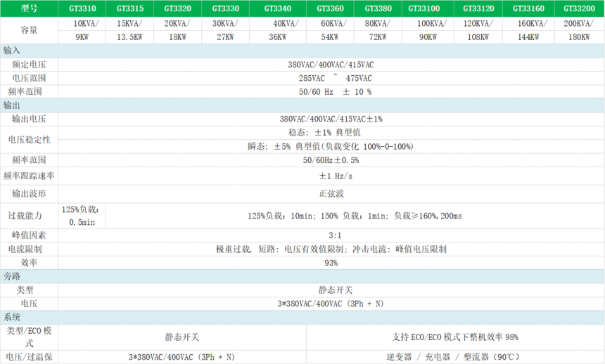Select the ±1 Hz/s frequency tracking value

[x=331, y=176]
